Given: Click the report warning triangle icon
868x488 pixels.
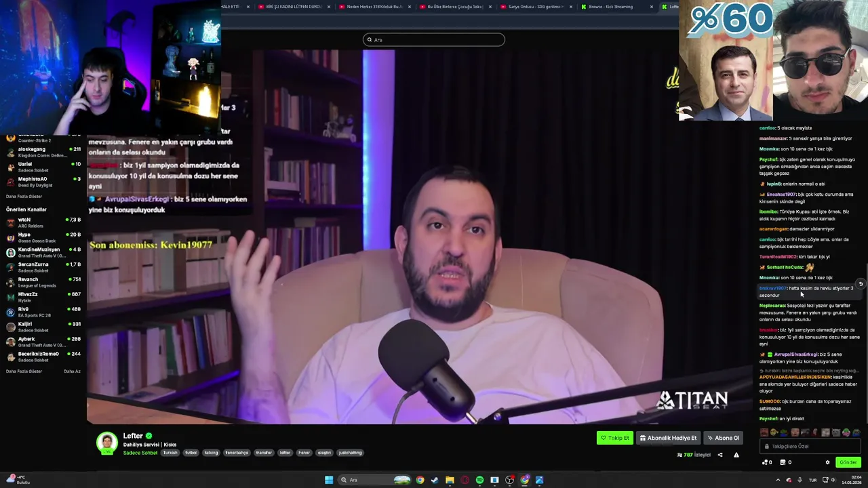Looking at the screenshot, I should (736, 455).
